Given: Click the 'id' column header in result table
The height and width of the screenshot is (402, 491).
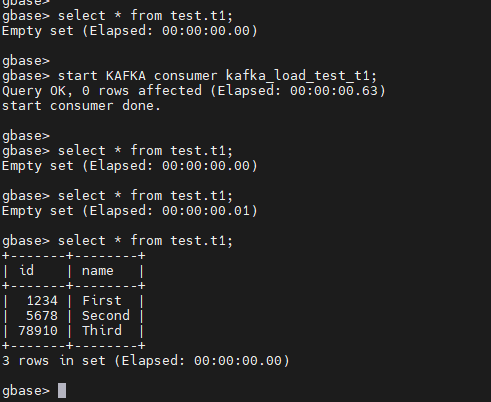Looking at the screenshot, I should pos(26,271).
